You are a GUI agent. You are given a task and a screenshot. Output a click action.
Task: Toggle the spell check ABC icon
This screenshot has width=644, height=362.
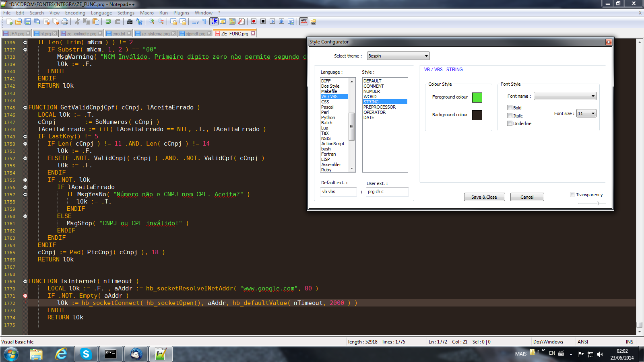[x=304, y=21]
